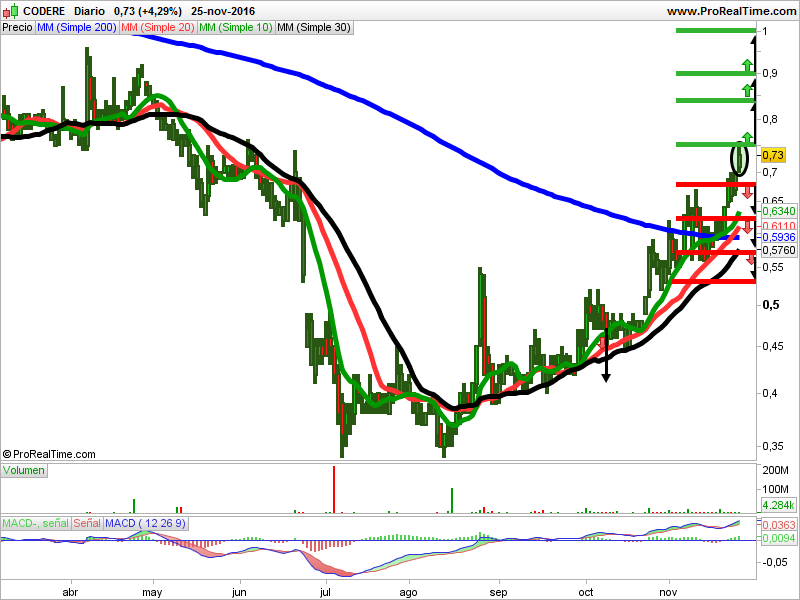This screenshot has width=800, height=600.
Task: Click the 100M volume axis label
Action: [775, 489]
